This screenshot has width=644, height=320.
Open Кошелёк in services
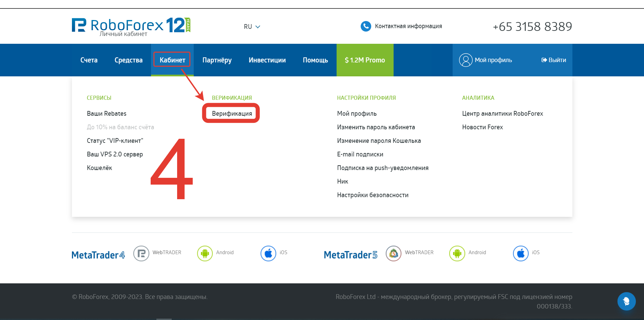click(99, 168)
